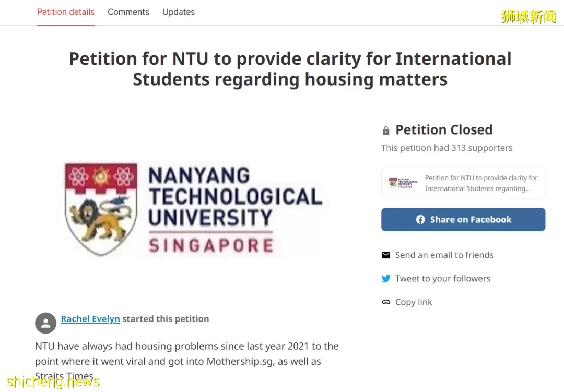Click the email envelope icon

[386, 255]
